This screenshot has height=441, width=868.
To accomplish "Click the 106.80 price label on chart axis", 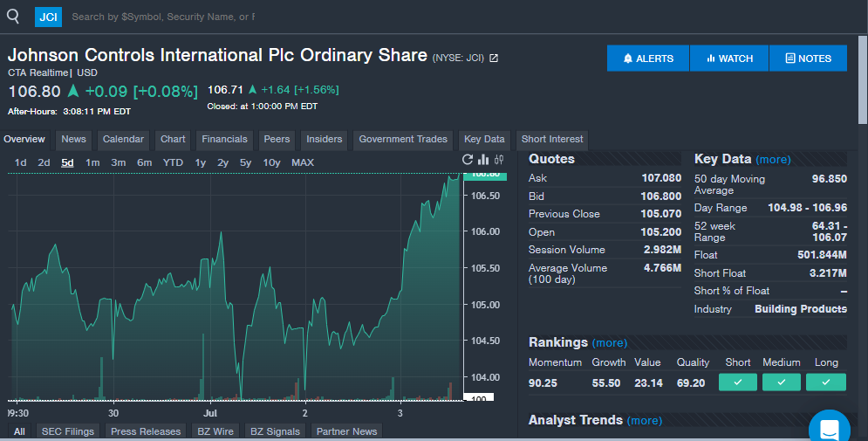I will [485, 175].
